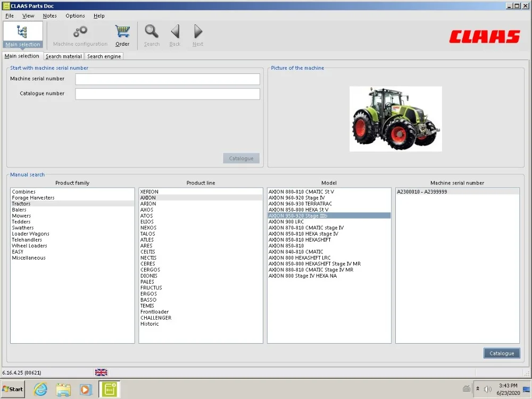Click the tractor machine picture
The image size is (532, 399).
point(396,119)
